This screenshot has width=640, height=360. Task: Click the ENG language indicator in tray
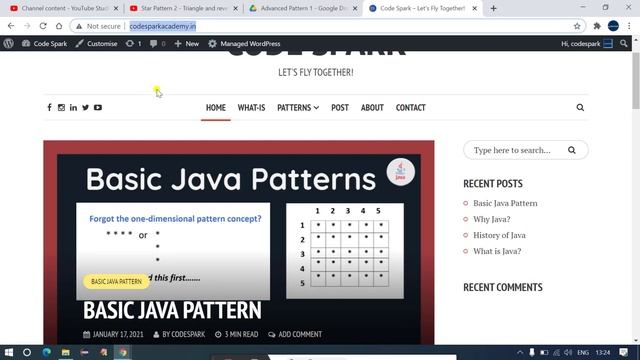point(583,352)
